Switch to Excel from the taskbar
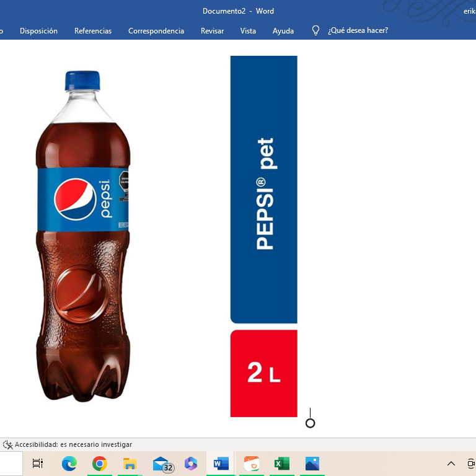Screen dimensions: 476x476 (282, 464)
